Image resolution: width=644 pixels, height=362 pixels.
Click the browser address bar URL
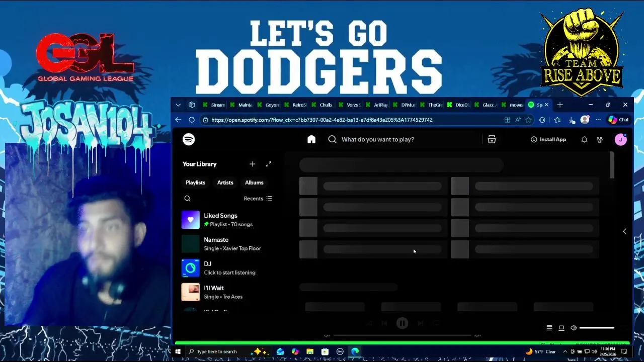point(322,120)
